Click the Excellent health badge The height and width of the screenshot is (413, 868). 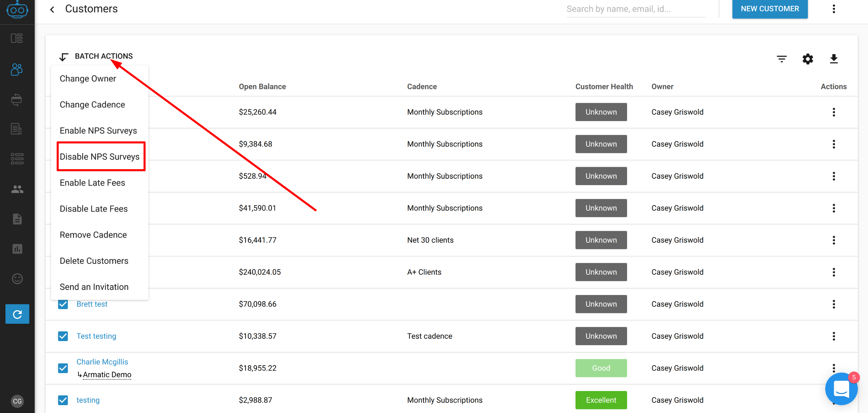point(601,400)
